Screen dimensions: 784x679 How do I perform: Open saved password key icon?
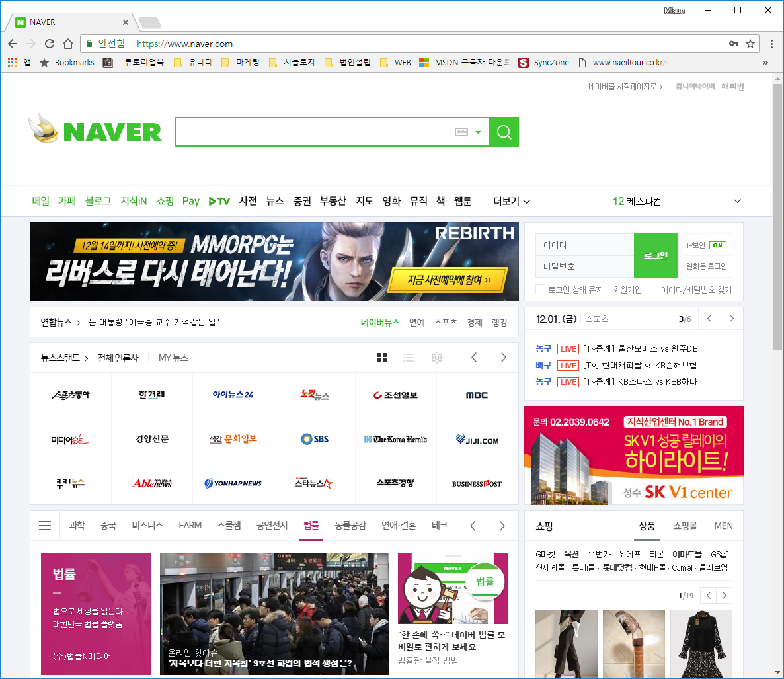pyautogui.click(x=734, y=44)
